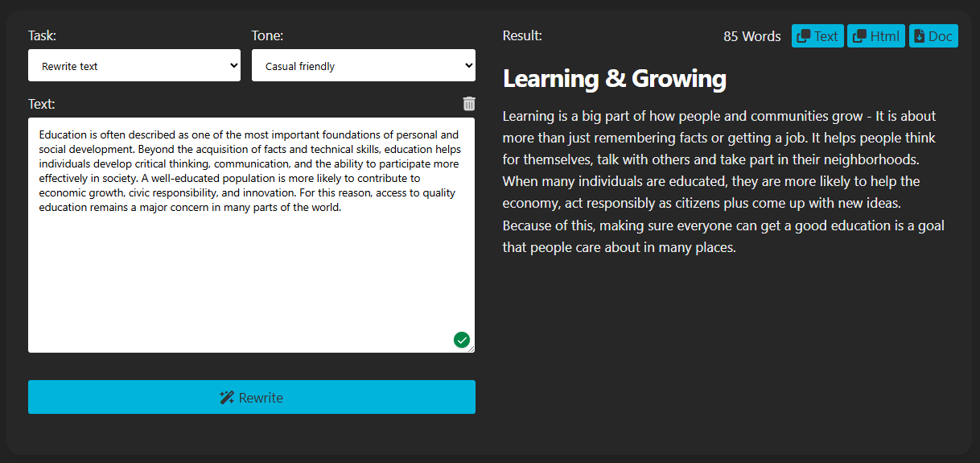The image size is (980, 463).
Task: Open the Task dropdown showing "Rewrite text"
Action: (x=134, y=66)
